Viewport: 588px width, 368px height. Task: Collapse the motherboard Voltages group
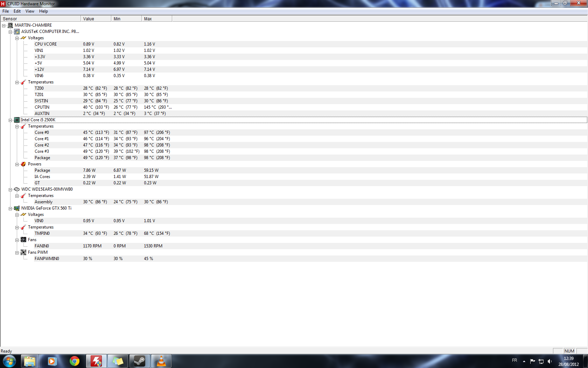click(17, 38)
